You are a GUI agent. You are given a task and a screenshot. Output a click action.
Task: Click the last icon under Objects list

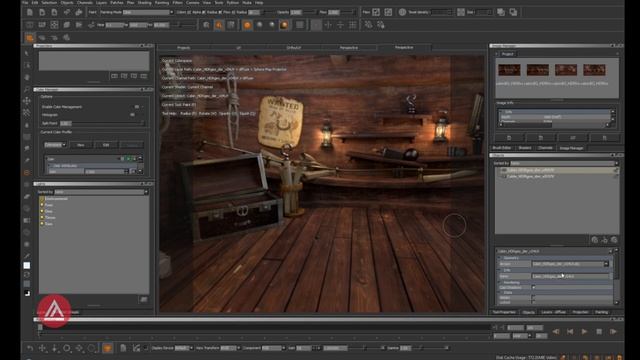(614, 240)
